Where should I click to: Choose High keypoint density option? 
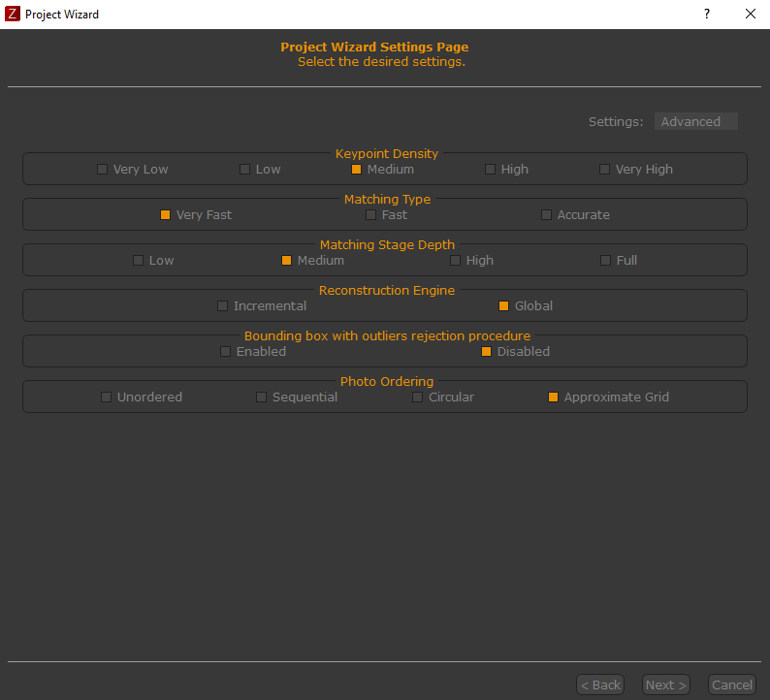(491, 170)
